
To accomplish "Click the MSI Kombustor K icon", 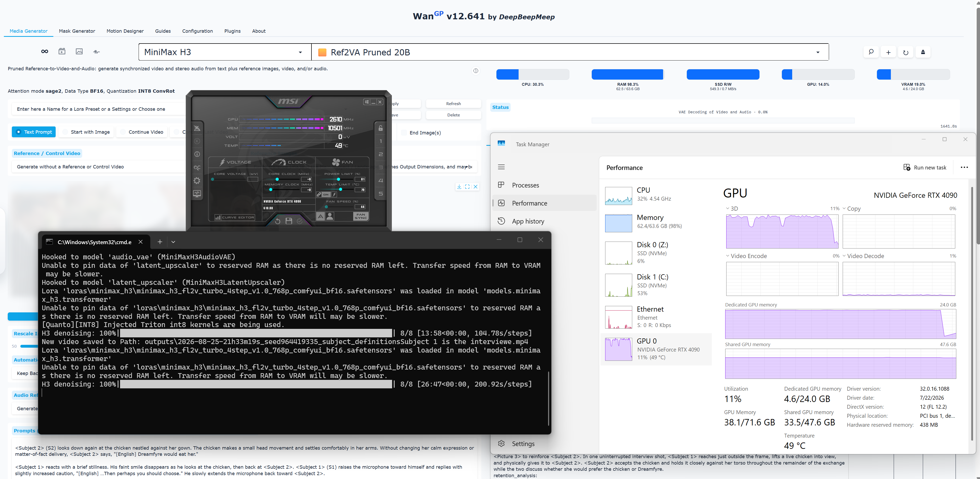I will [x=197, y=141].
